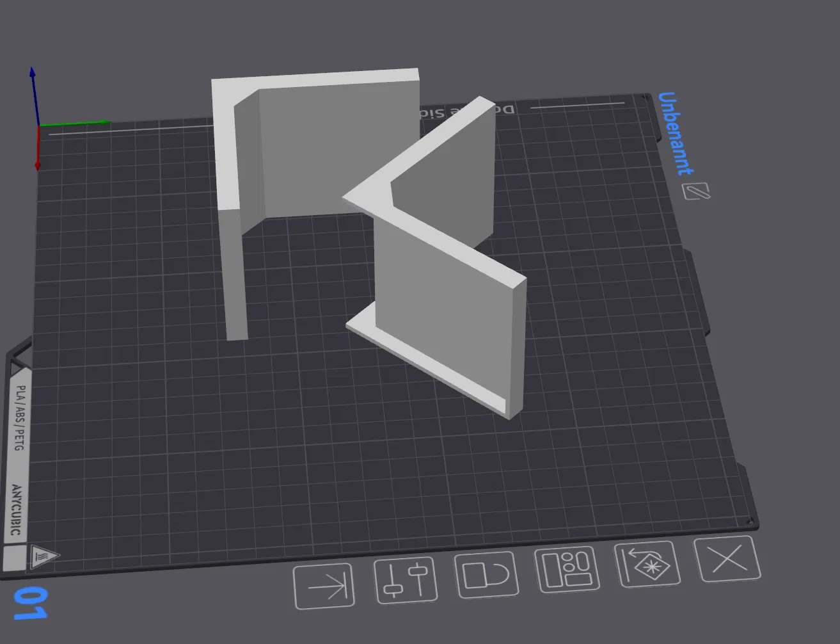Arrange objects on the plate
Screen dimensions: 840x644
tap(567, 569)
